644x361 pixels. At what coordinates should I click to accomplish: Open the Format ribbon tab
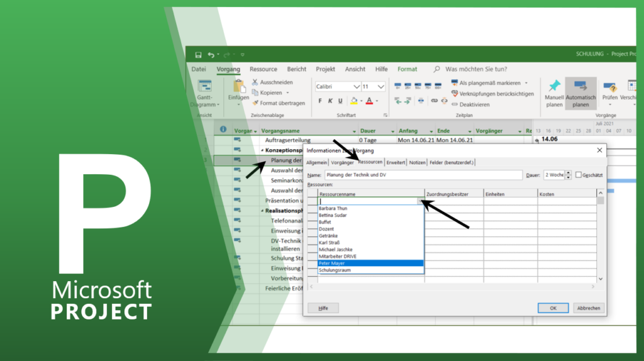407,69
